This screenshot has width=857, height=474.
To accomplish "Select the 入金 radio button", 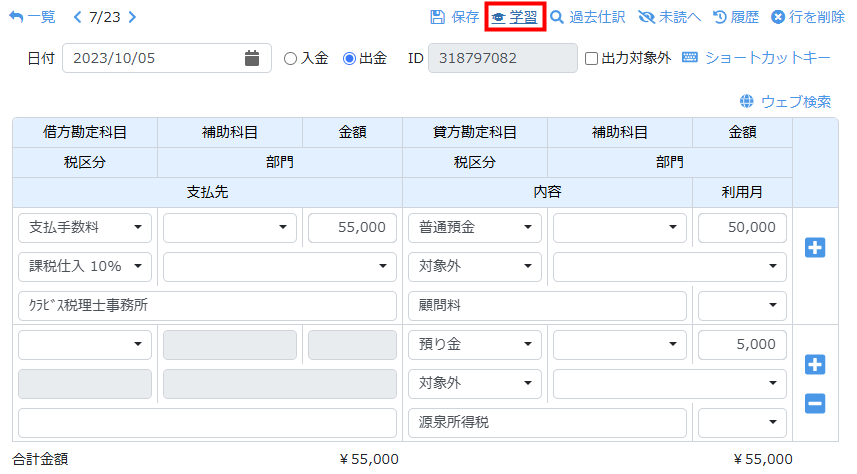I will [x=291, y=58].
